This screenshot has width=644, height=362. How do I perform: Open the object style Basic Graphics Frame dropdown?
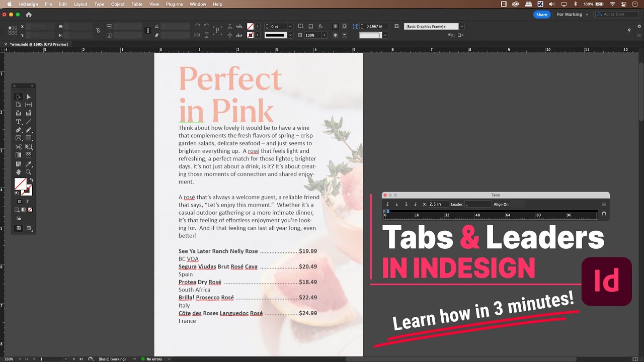tap(461, 26)
